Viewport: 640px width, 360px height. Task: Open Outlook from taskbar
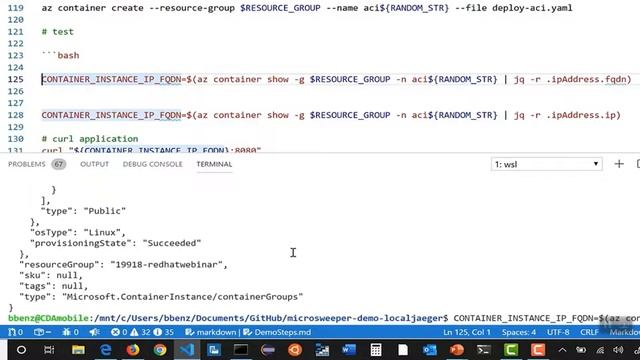coord(429,350)
